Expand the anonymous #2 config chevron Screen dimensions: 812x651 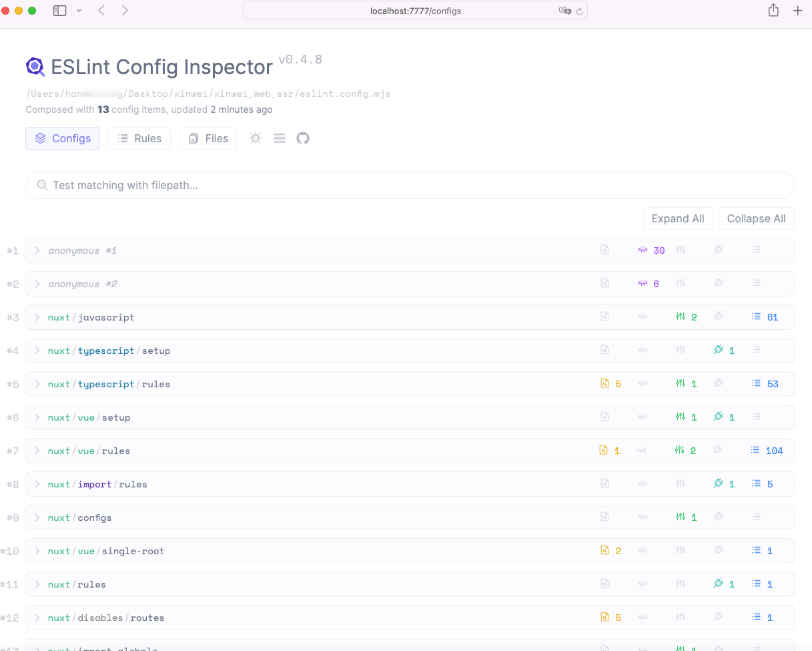[x=37, y=284]
